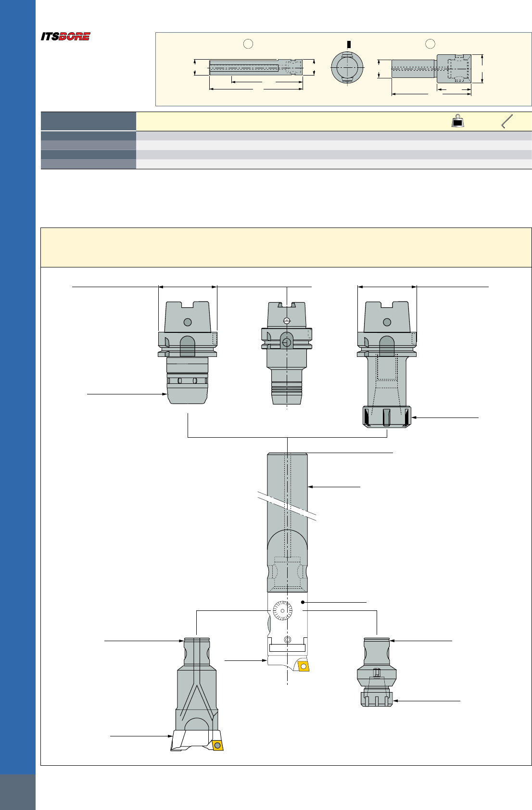Screen dimensions: 532x810
Task: Select the small collet adapter at lower right
Action: point(377,672)
